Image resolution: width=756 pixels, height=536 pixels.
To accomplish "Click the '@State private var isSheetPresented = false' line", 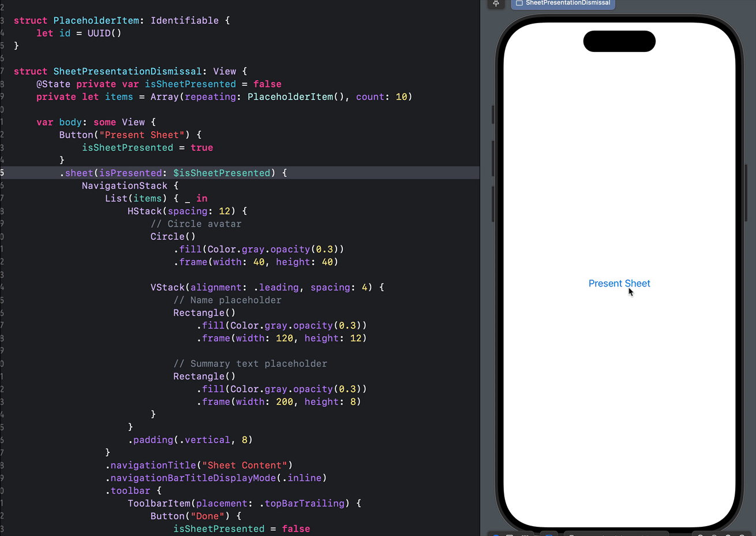I will (159, 84).
